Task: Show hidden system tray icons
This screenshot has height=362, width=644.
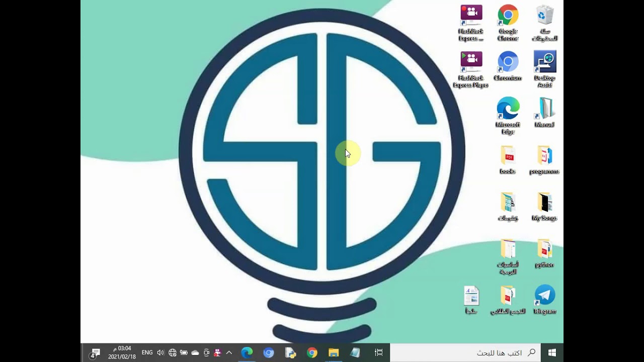Action: tap(229, 353)
